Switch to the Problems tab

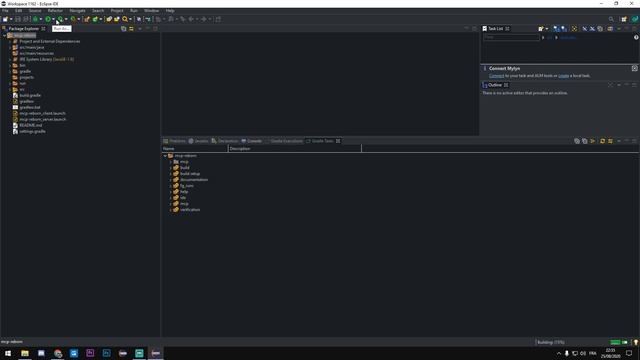(x=174, y=141)
